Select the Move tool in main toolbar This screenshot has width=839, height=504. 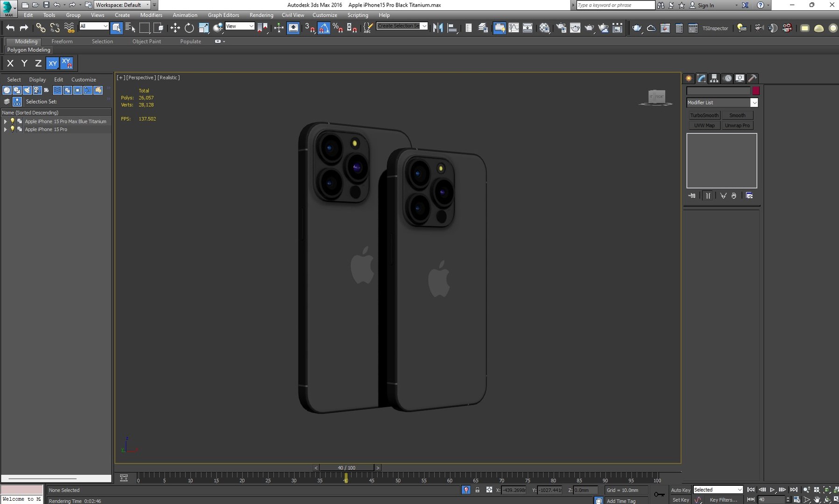(175, 28)
